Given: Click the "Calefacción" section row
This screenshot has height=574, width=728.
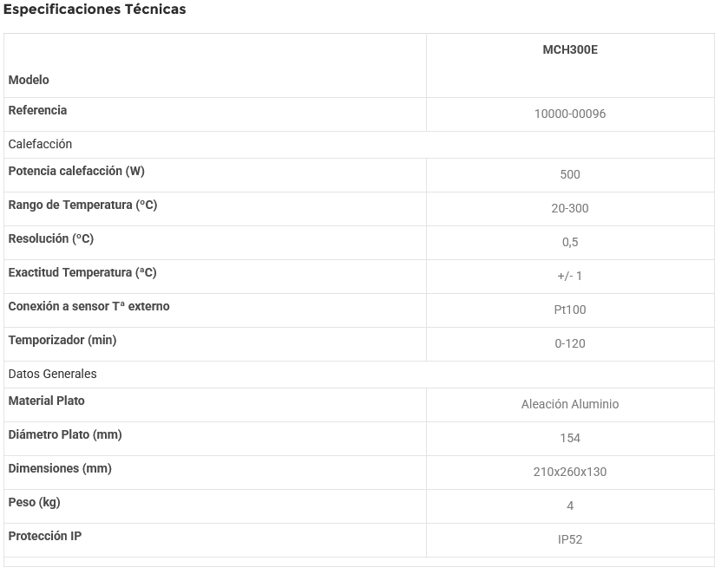Looking at the screenshot, I should click(40, 144).
